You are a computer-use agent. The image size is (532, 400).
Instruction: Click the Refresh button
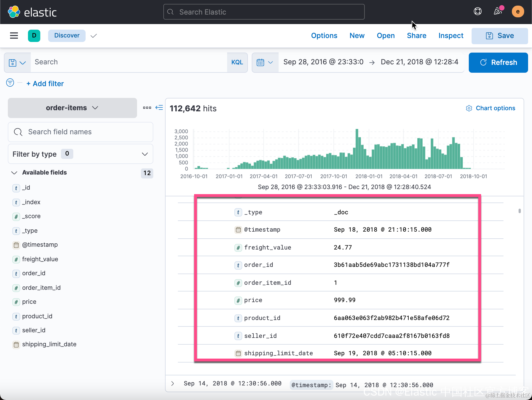498,62
